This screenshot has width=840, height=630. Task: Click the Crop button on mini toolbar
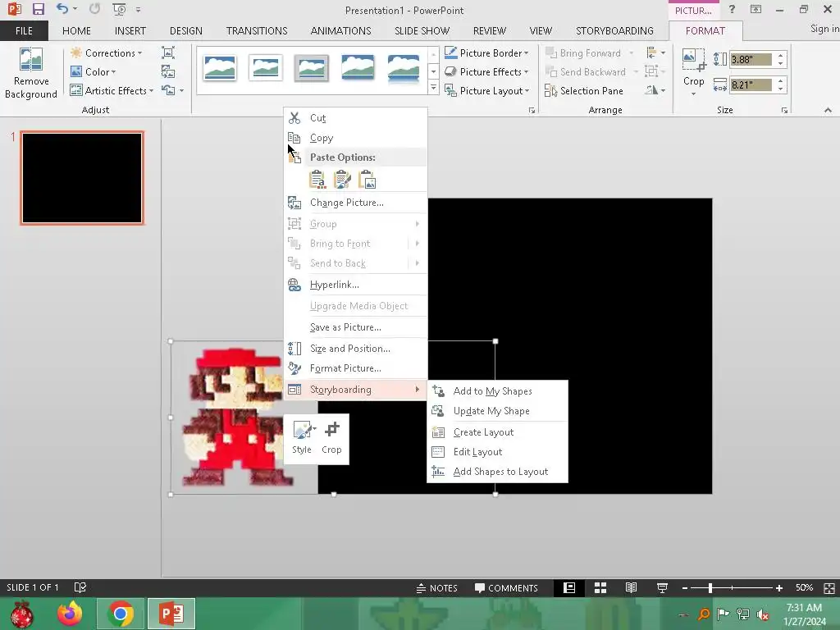point(331,438)
